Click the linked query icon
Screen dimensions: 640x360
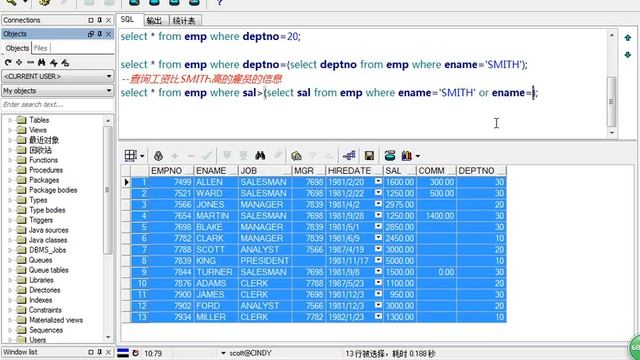[349, 155]
